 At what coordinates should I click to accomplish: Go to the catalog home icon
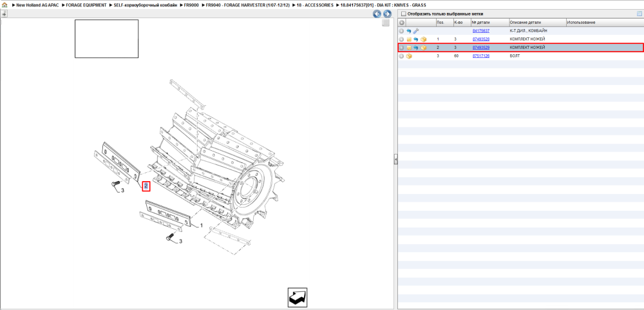[x=5, y=5]
